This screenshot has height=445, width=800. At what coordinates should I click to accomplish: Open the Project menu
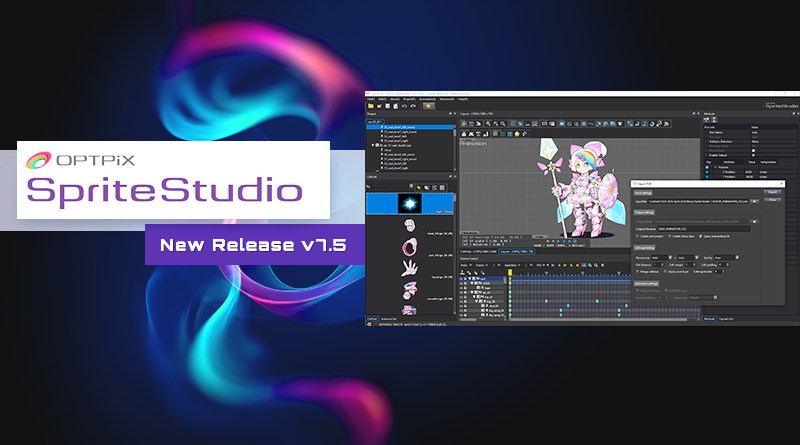click(x=409, y=99)
